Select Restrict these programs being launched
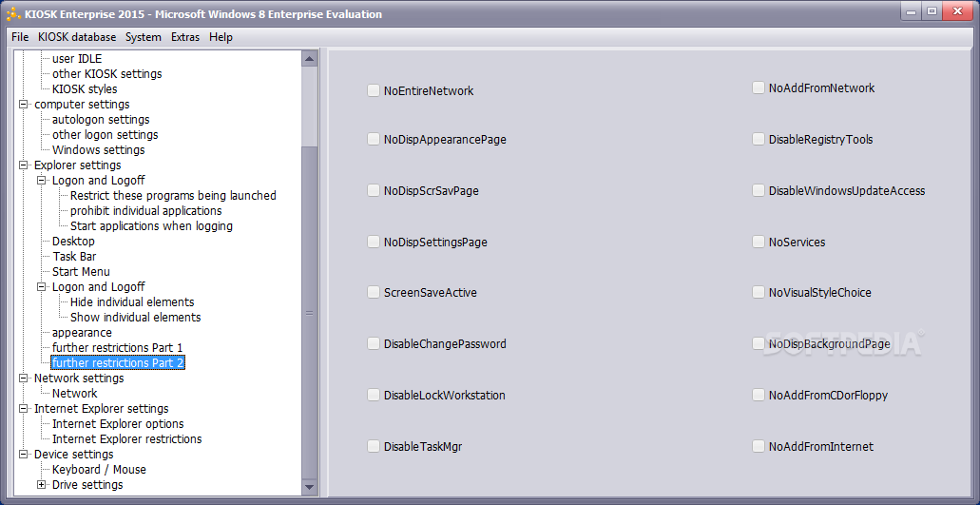Image resolution: width=980 pixels, height=505 pixels. 173,196
